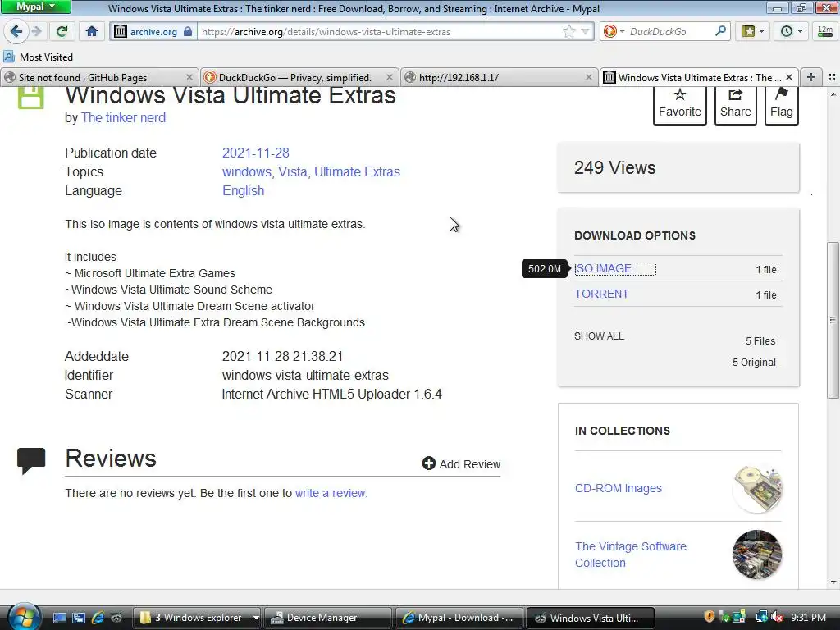This screenshot has height=630, width=840.
Task: Open the Mypal application menu button
Action: [x=36, y=7]
